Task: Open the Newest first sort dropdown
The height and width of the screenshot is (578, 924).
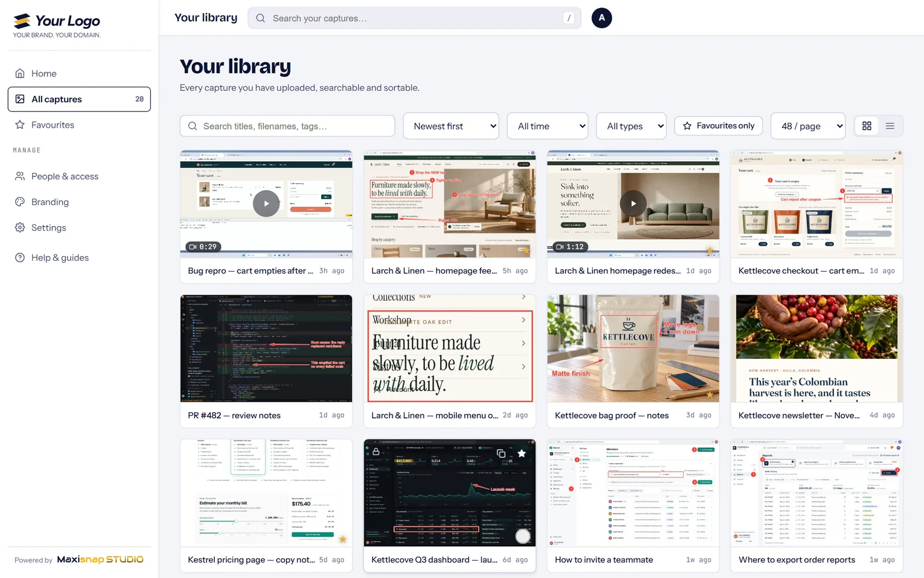Action: (x=451, y=126)
